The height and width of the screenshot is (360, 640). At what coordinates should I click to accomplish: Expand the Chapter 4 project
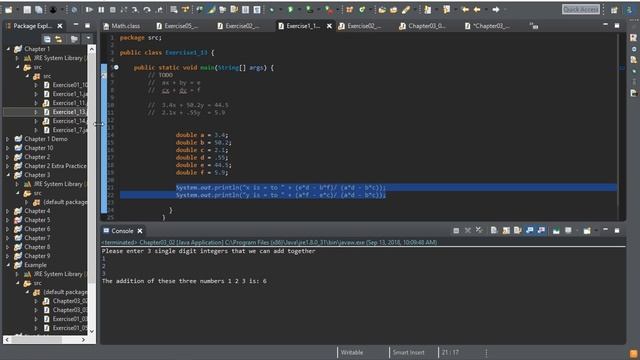tap(8, 211)
